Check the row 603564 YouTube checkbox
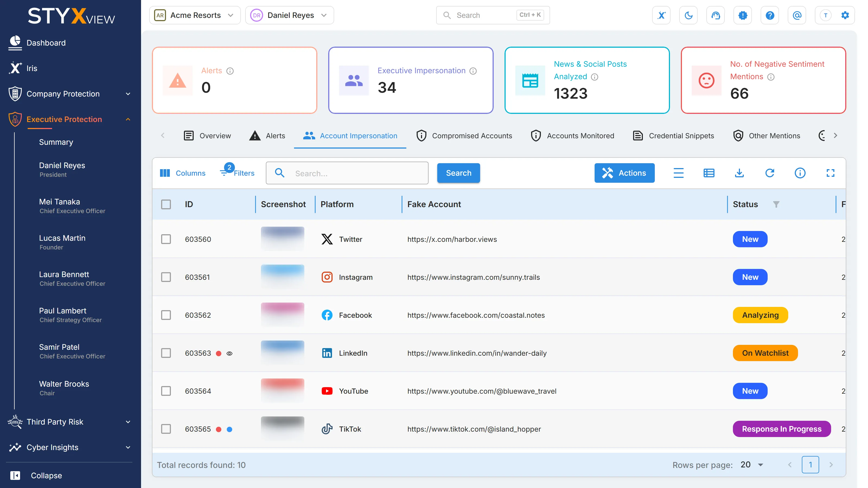This screenshot has width=868, height=488. (x=166, y=391)
